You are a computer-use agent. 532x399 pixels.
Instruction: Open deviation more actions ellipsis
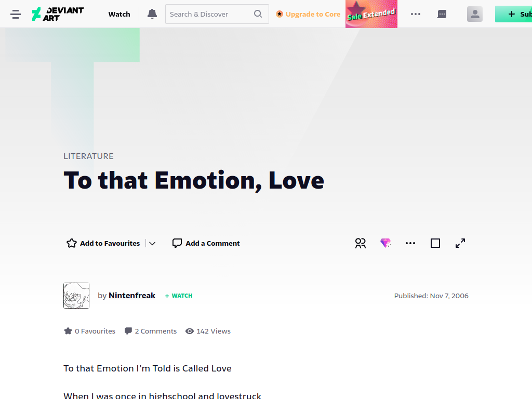410,243
